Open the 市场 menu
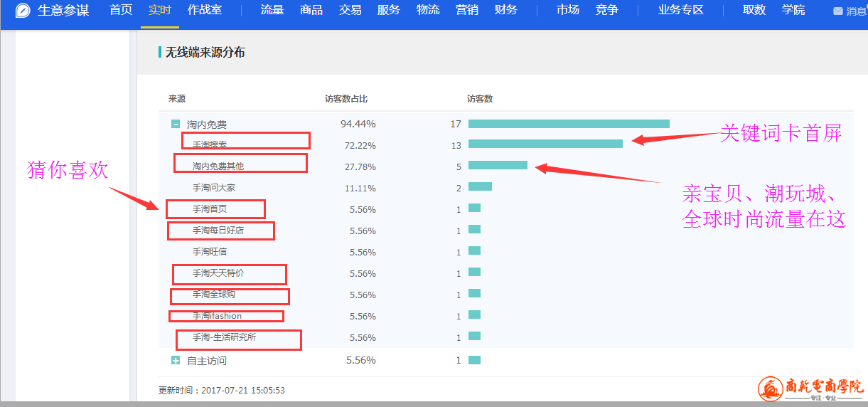 coord(568,10)
